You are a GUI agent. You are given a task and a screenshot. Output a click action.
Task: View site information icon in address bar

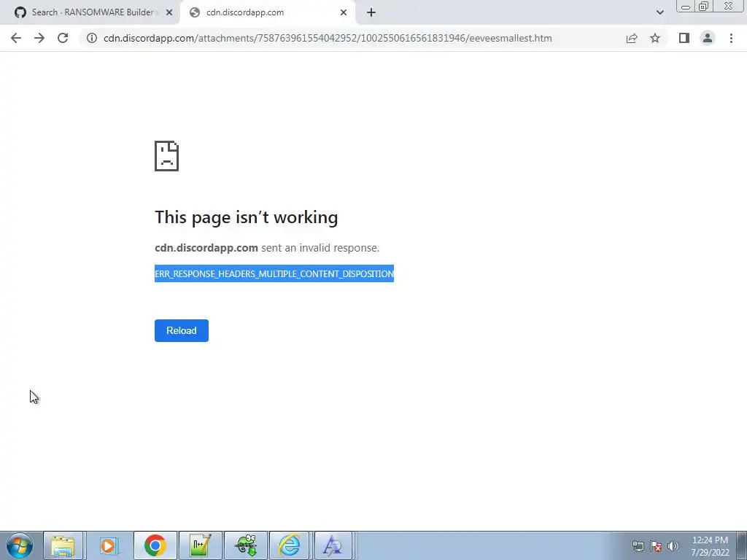[x=91, y=38]
